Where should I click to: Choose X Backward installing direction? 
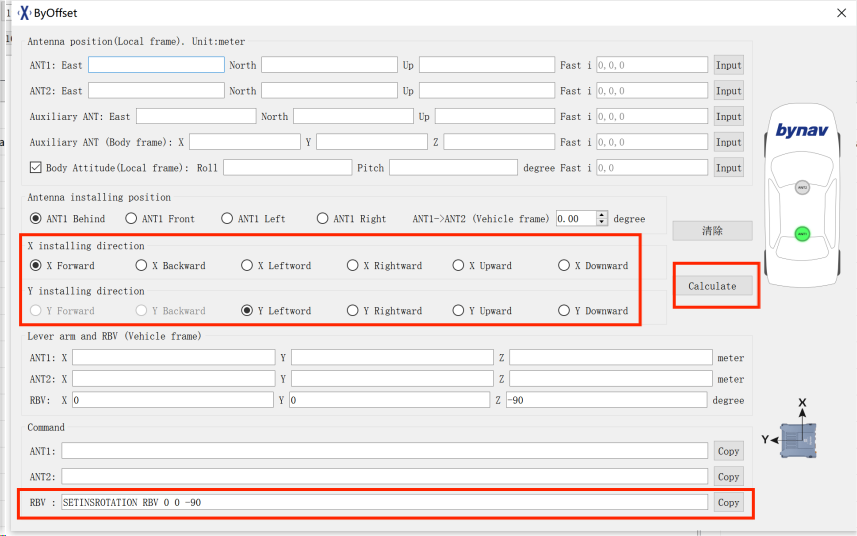141,266
